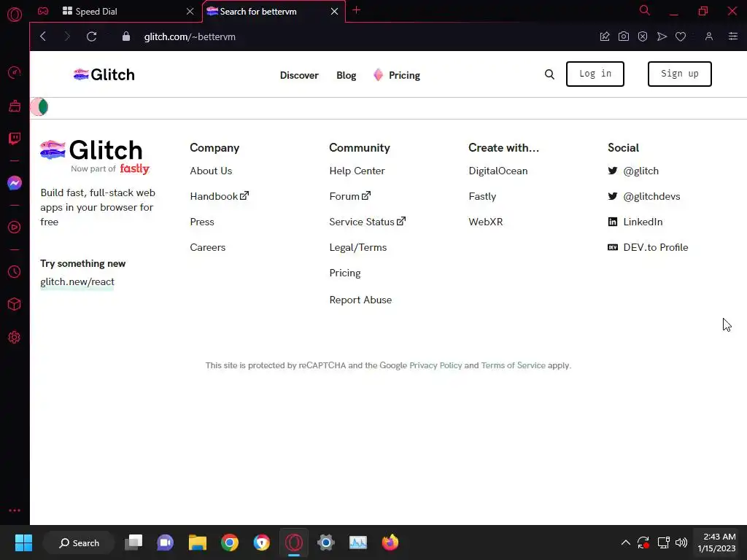
Task: Open the glitch.new/react link
Action: 77,282
